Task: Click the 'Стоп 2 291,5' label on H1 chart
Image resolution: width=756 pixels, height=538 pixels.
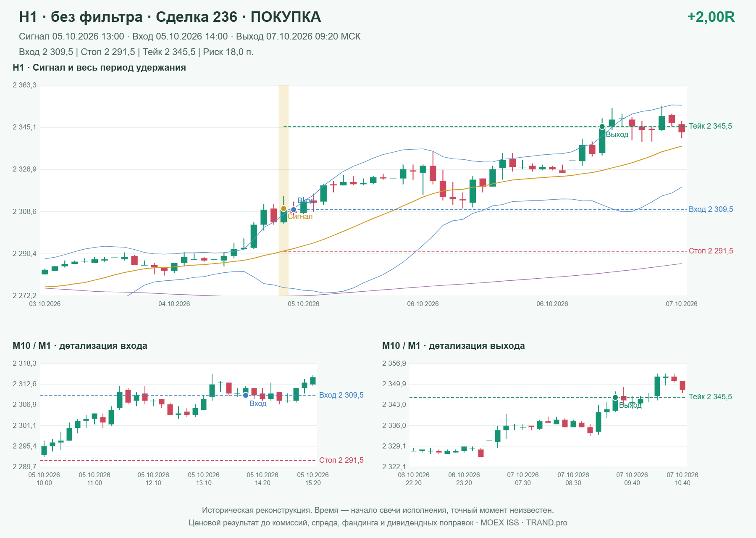Action: point(711,251)
